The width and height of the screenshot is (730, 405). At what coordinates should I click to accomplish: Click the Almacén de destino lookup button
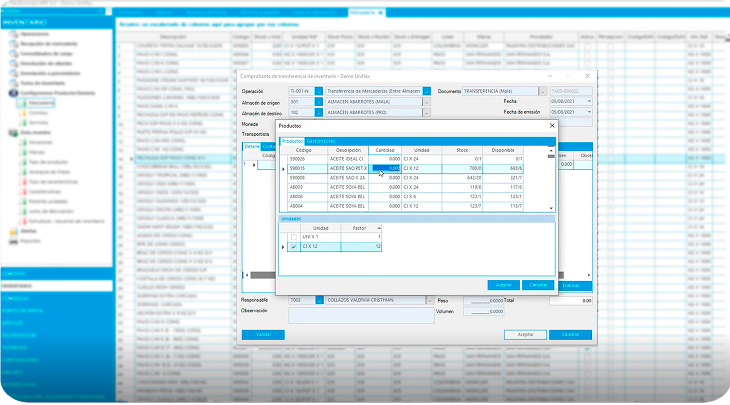coord(319,112)
